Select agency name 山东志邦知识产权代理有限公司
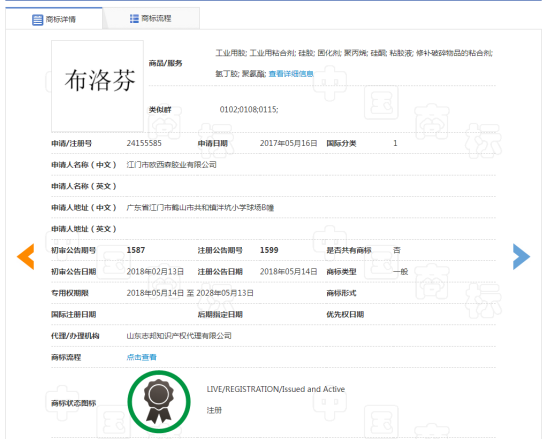Viewport: 554px width, 440px height. (x=179, y=336)
